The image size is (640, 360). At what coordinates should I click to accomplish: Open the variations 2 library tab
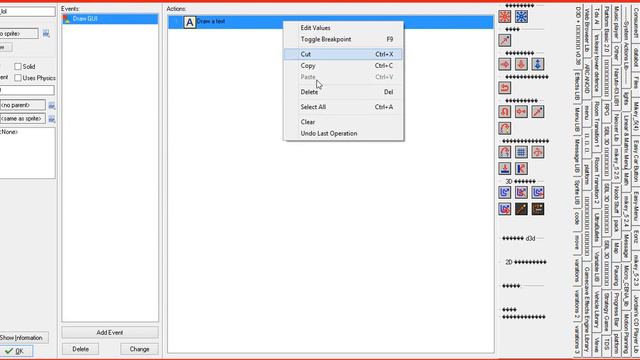577,304
